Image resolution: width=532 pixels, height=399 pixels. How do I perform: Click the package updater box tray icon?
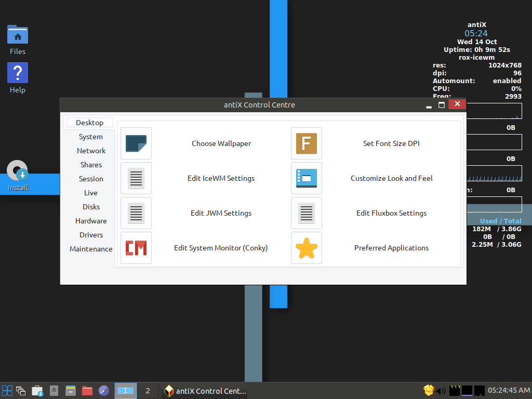point(429,390)
